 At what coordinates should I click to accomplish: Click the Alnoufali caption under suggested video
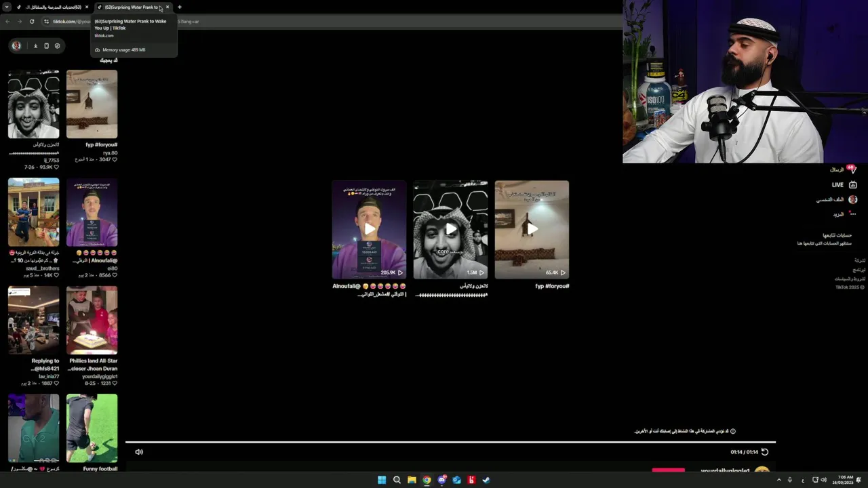coord(369,290)
